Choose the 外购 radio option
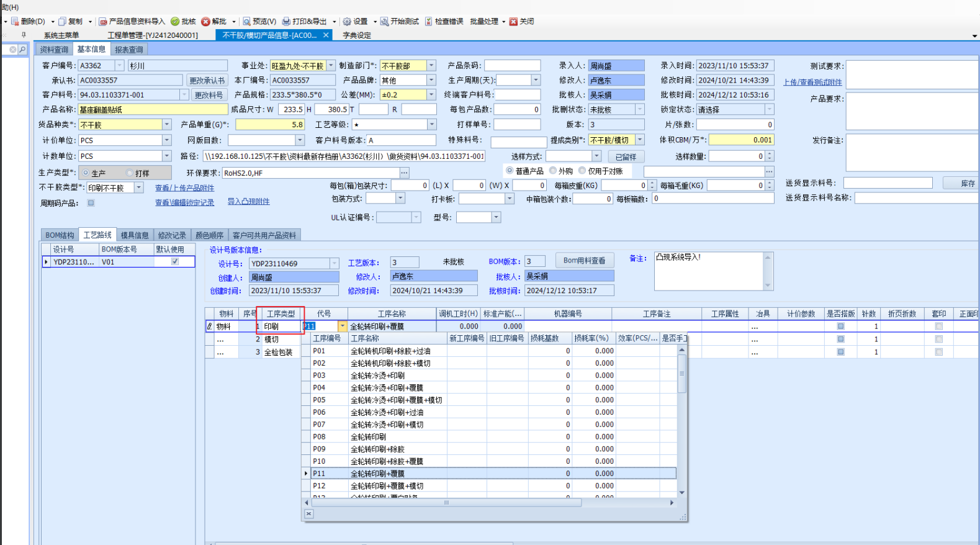 point(552,171)
